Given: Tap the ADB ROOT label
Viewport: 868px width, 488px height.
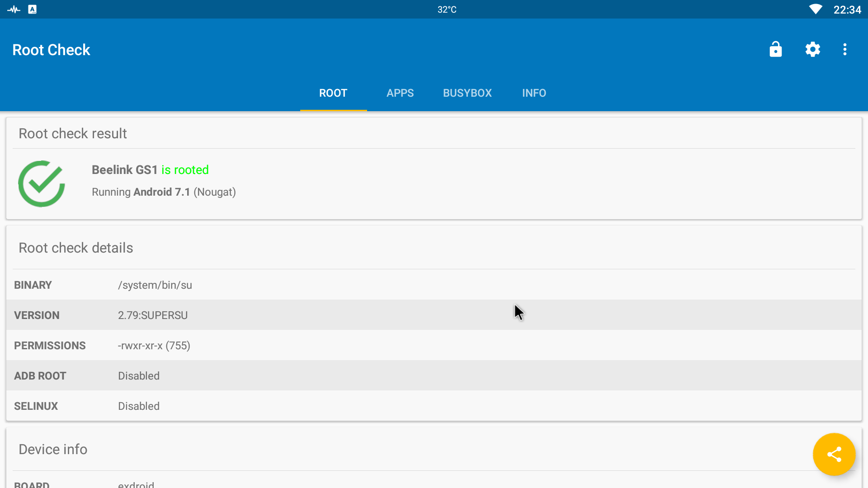Looking at the screenshot, I should click(40, 376).
